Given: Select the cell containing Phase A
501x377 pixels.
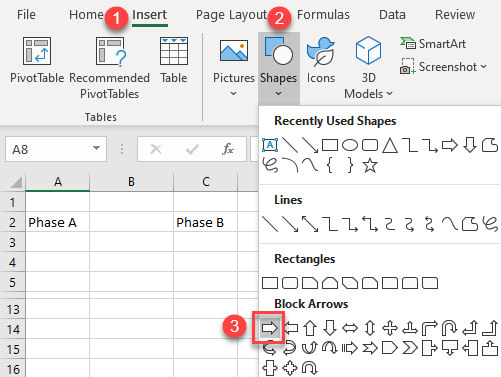Looking at the screenshot, I should 58,222.
